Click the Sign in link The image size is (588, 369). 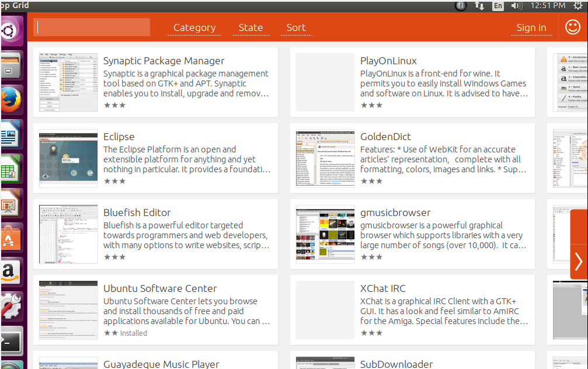coord(531,28)
